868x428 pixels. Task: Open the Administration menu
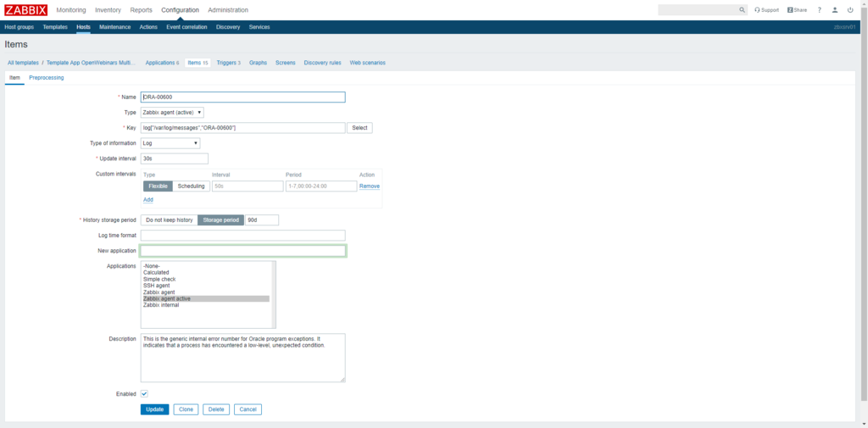(228, 10)
